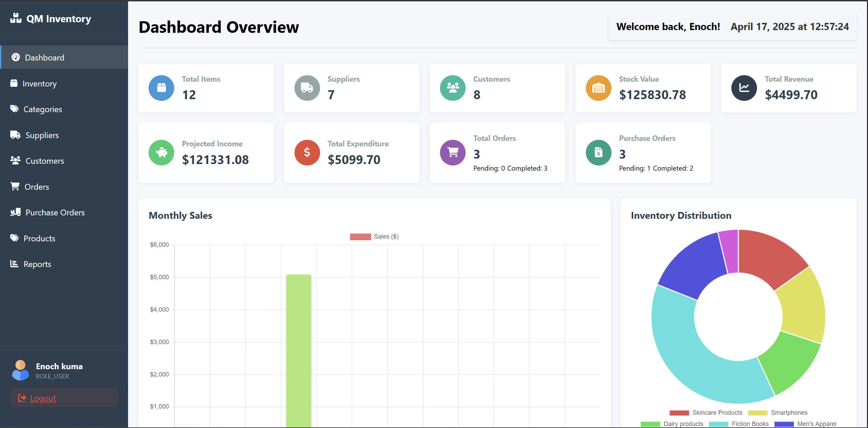Open Reports via the chart icon

(x=14, y=264)
